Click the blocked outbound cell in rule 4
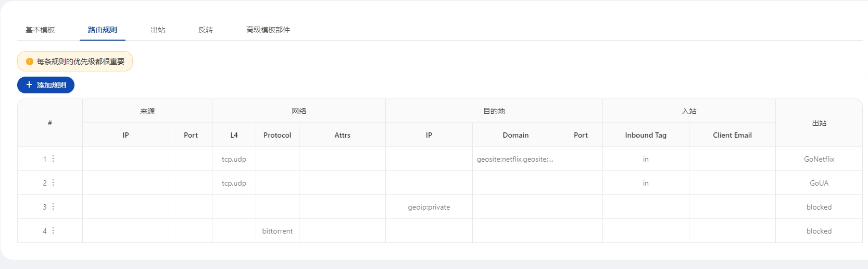 (819, 231)
